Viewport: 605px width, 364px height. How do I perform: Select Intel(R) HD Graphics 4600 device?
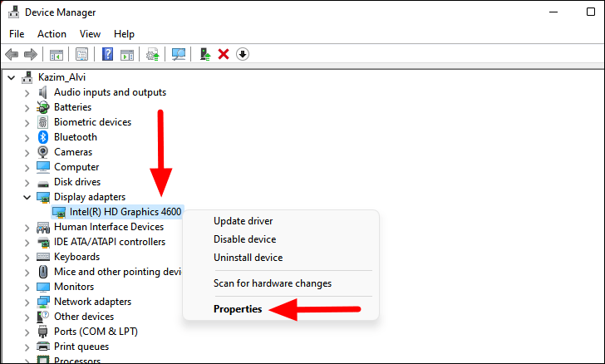(x=125, y=212)
